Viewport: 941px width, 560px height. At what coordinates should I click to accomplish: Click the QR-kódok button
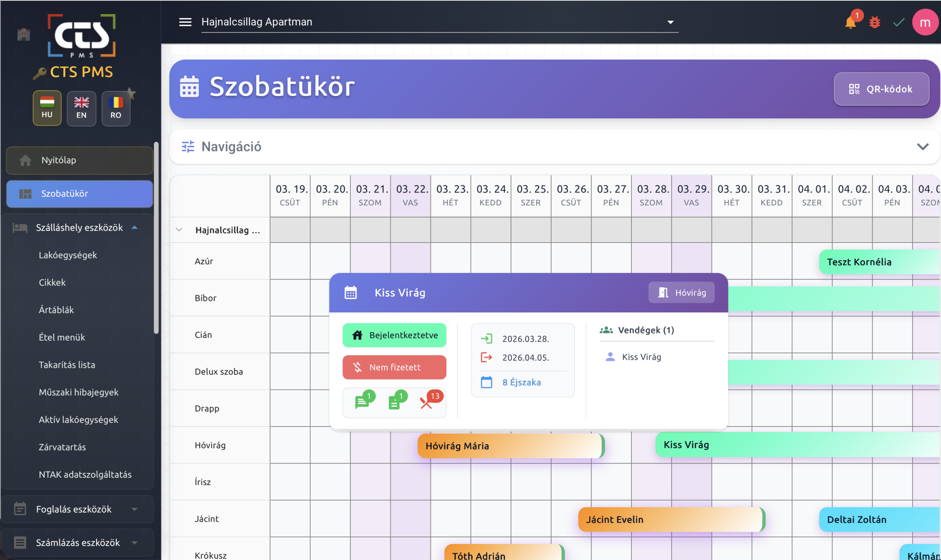tap(881, 89)
